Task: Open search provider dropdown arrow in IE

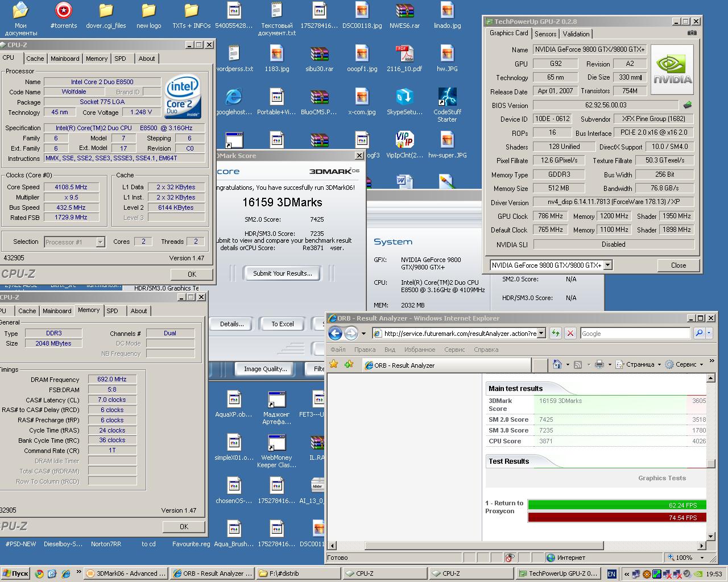Action: pyautogui.click(x=709, y=334)
